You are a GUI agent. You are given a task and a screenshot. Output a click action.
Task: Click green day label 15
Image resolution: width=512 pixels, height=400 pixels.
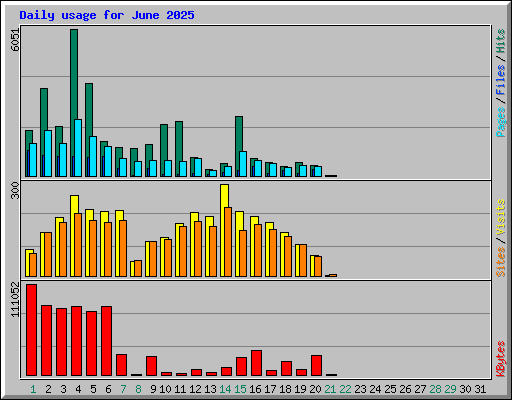[x=240, y=389]
